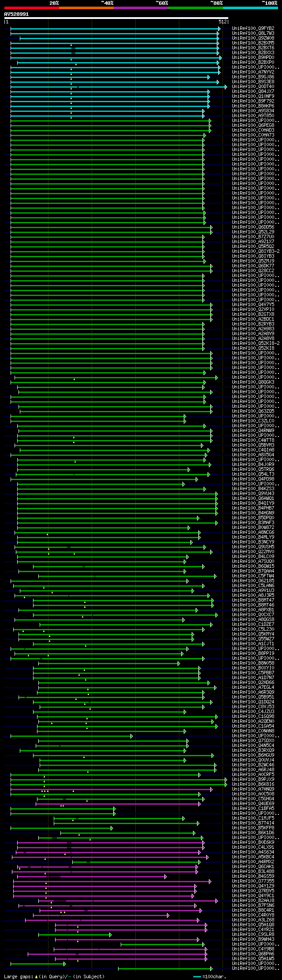
Task: Select the UniRef100_Q63ZQ5 label
Action: (253, 411)
